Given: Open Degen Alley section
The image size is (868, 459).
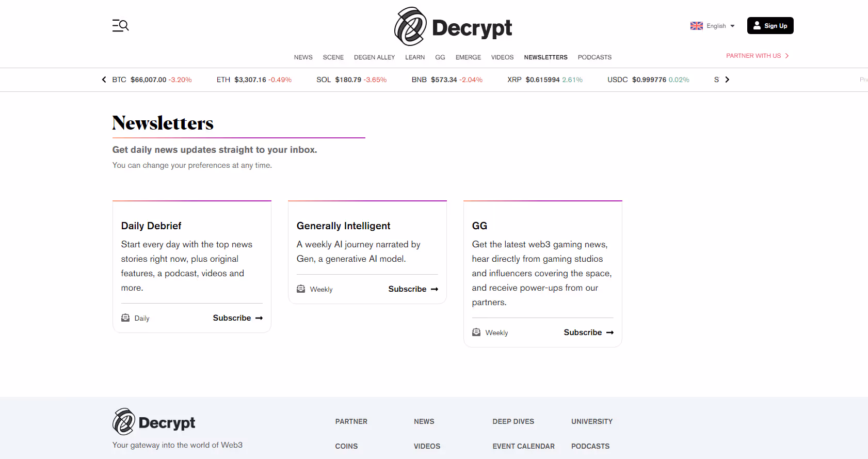Looking at the screenshot, I should pos(375,57).
